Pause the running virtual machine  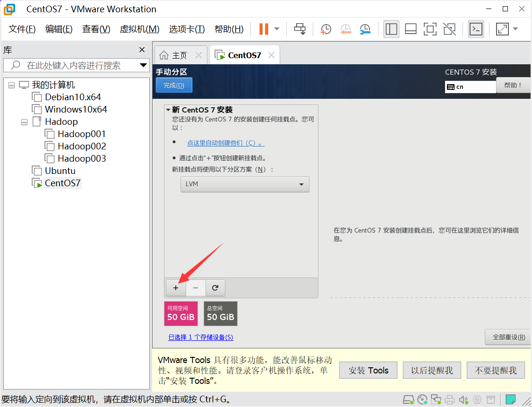pos(264,29)
